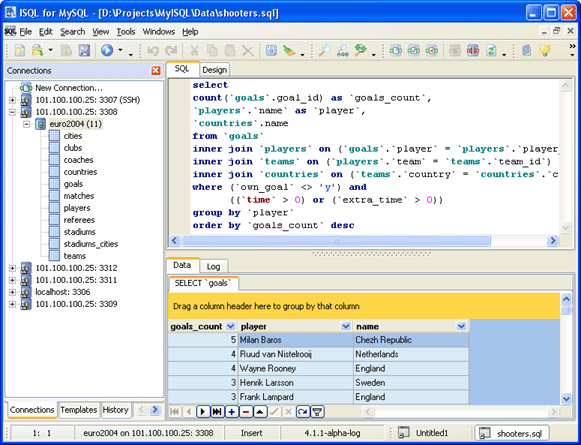Click the SQL editor horizontal scrollbar thumb
The height and width of the screenshot is (445, 581).
pos(336,241)
